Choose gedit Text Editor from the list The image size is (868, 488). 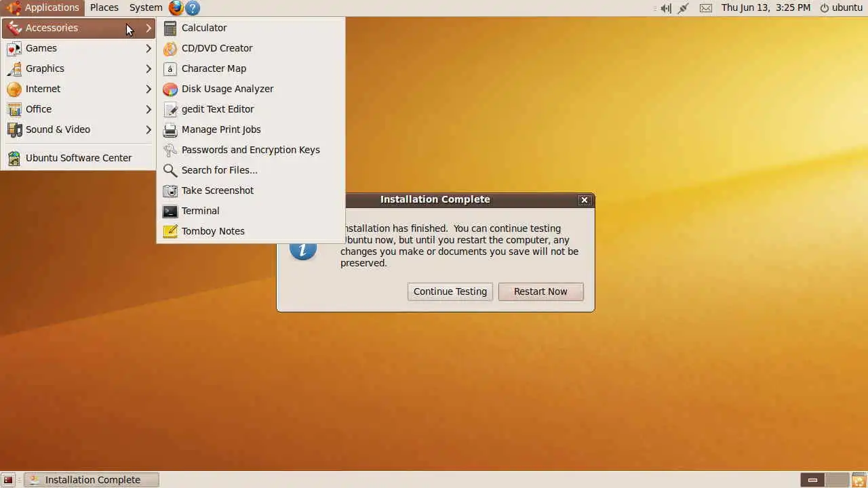click(251, 109)
